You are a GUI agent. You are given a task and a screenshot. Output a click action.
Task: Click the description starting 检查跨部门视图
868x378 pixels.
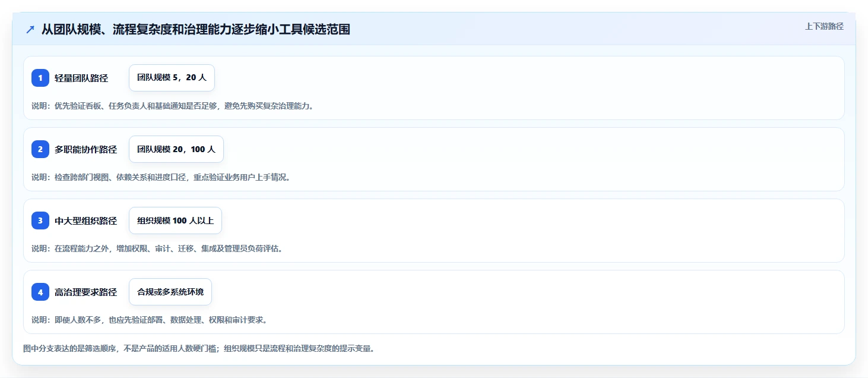(161, 177)
